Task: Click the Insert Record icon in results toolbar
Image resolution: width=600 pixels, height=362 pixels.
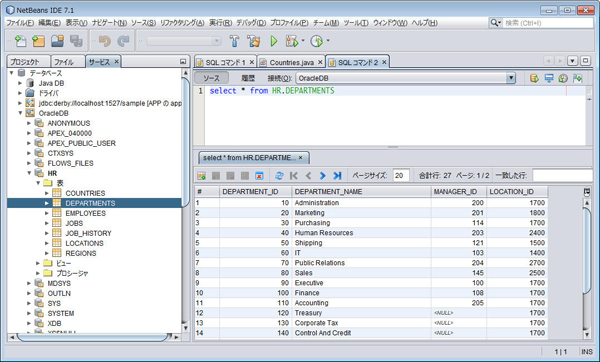Action: [201, 176]
